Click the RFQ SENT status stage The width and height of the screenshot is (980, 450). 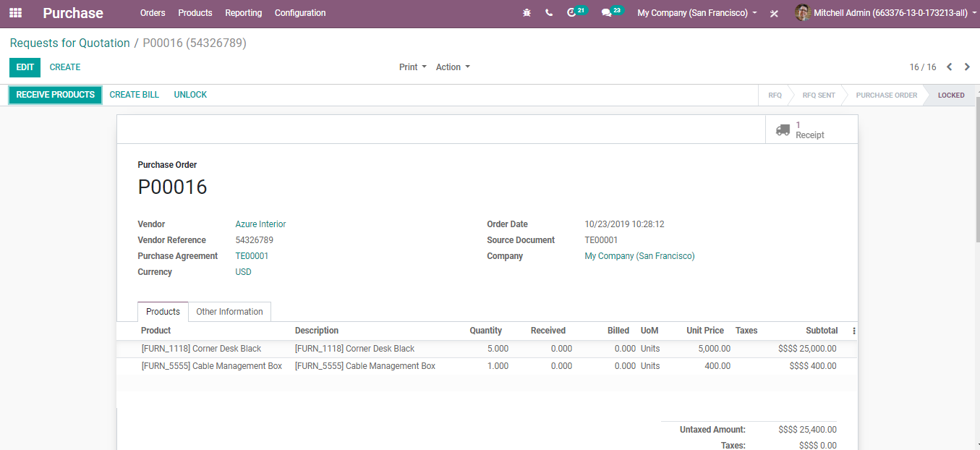coord(819,95)
